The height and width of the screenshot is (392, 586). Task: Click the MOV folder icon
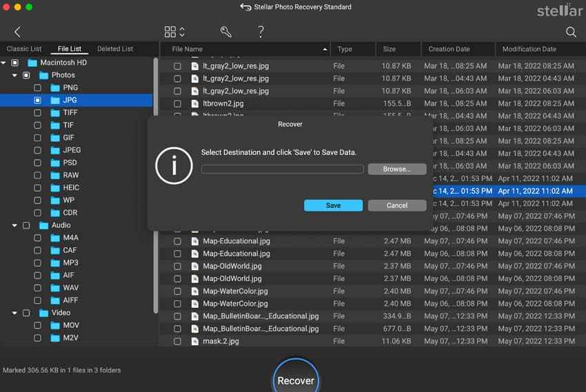(x=55, y=326)
